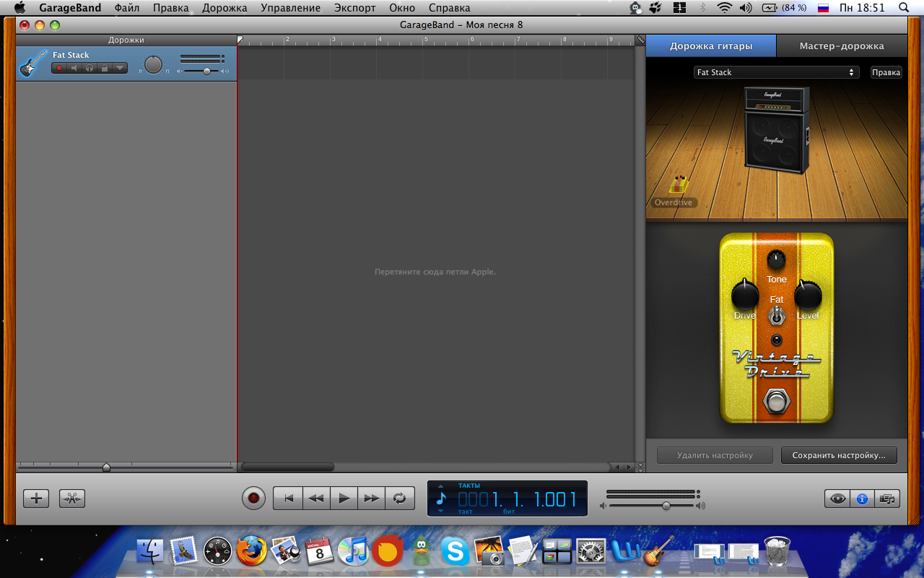Open the Управление menu
The image size is (924, 578).
point(291,8)
